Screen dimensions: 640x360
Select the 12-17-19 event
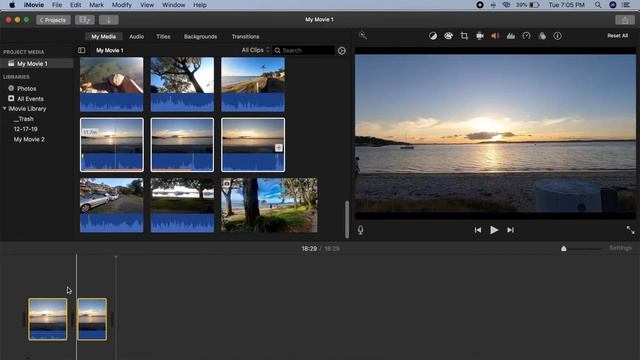pyautogui.click(x=25, y=129)
